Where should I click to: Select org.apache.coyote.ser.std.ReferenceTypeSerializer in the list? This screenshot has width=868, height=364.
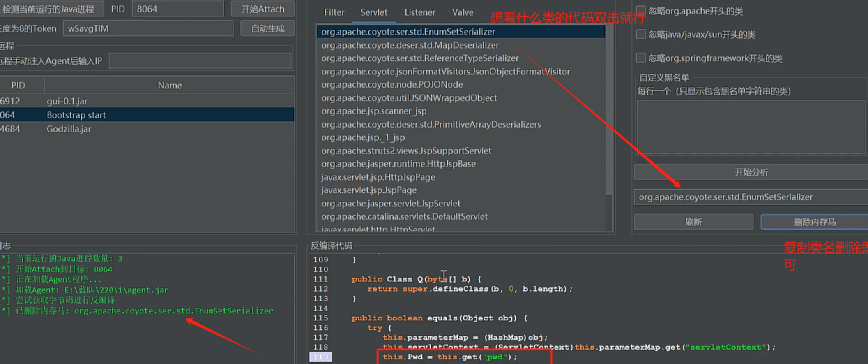click(x=461, y=58)
